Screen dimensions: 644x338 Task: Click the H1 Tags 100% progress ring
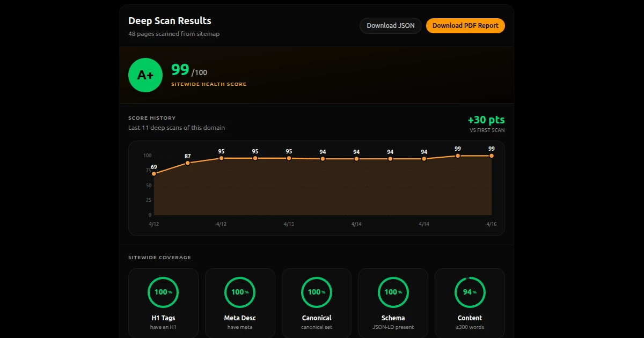163,292
